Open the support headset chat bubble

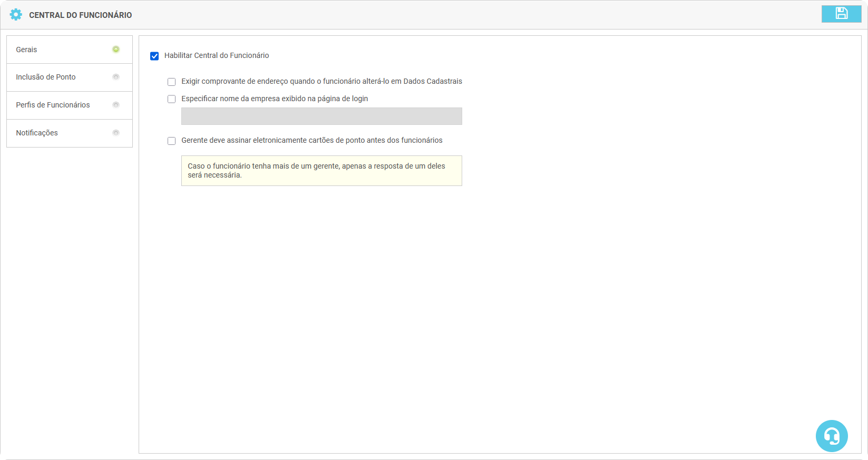click(x=831, y=436)
